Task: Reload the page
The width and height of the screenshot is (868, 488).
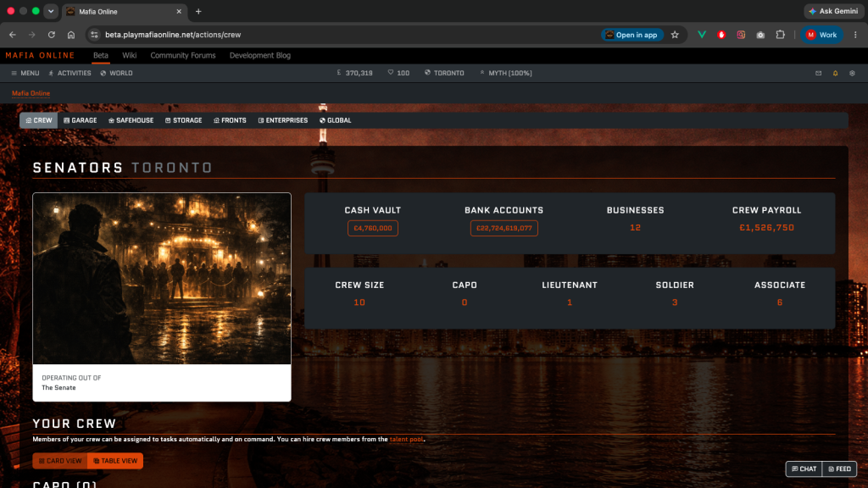Action: click(x=52, y=34)
